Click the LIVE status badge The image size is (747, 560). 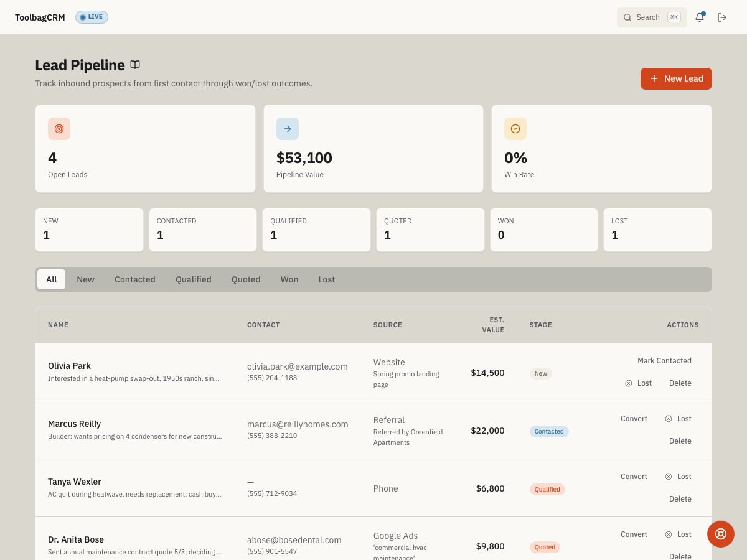pos(92,17)
